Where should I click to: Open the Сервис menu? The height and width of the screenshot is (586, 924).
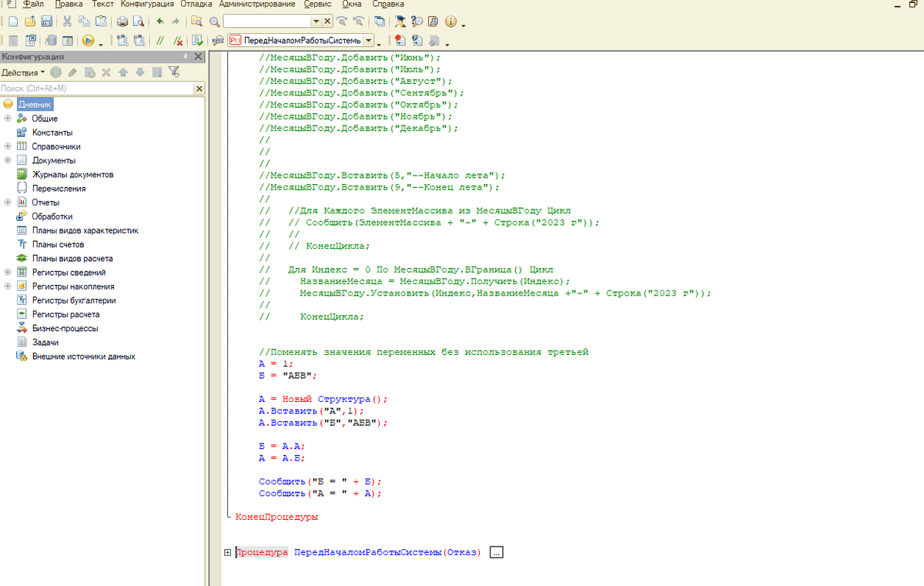click(318, 4)
